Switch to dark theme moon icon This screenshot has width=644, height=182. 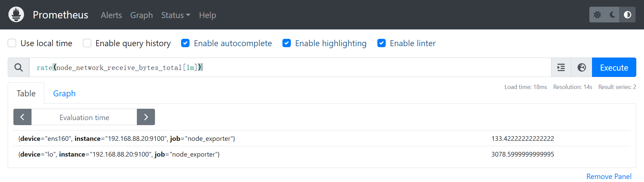612,15
